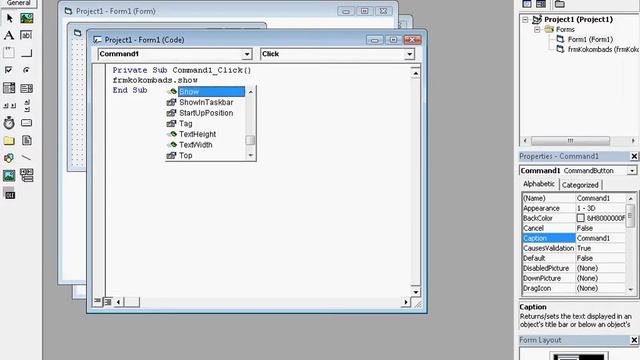The width and height of the screenshot is (640, 360).
Task: Click autocomplete list scroll-up arrow
Action: point(251,92)
